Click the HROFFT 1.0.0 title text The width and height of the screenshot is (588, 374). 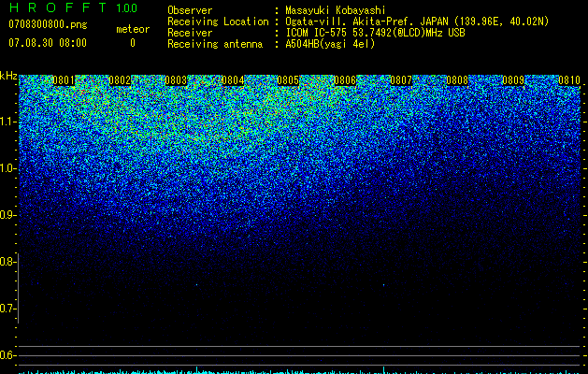(73, 7)
